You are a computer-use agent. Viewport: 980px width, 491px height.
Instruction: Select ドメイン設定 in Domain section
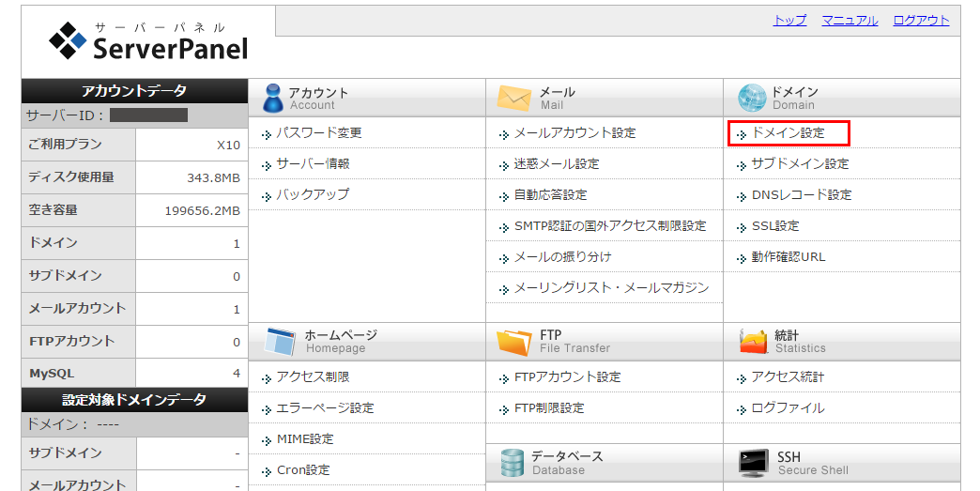(788, 133)
